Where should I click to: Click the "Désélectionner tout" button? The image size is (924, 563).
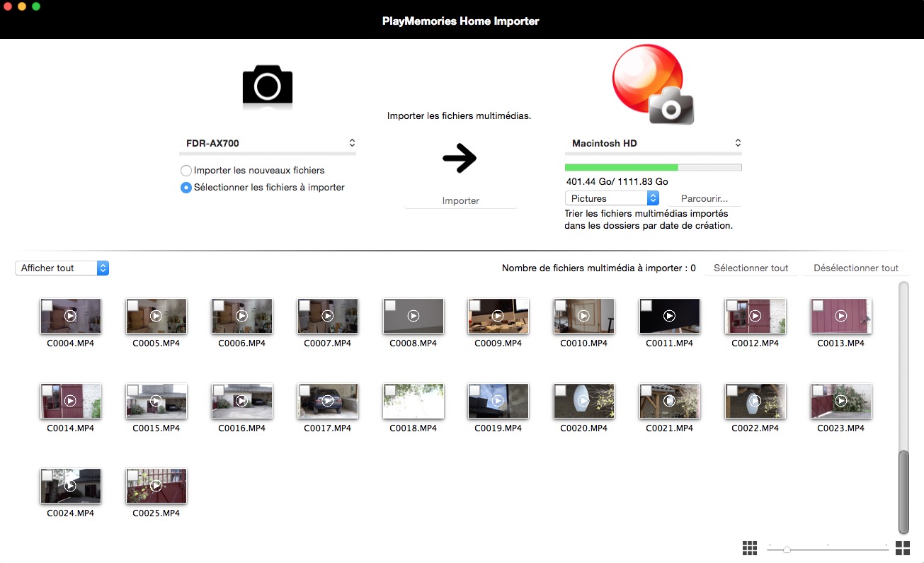click(x=855, y=268)
